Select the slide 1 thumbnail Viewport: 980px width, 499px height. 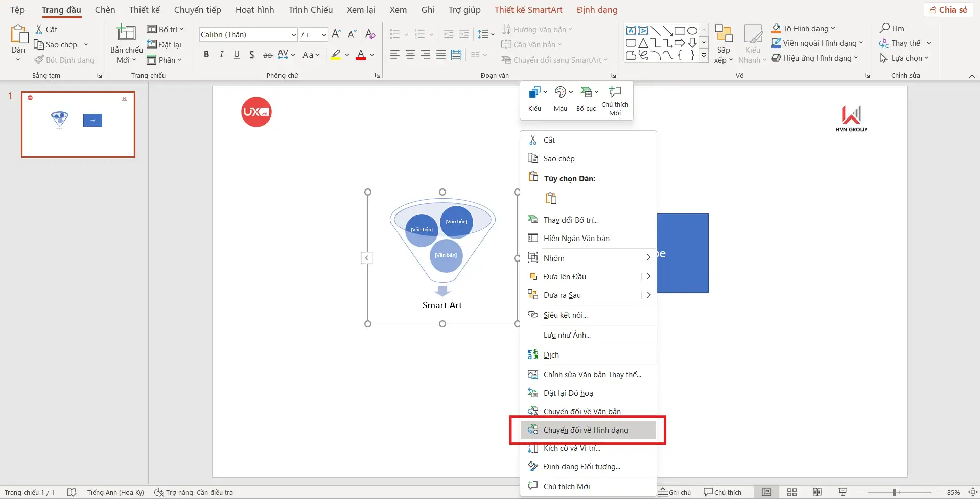click(78, 124)
